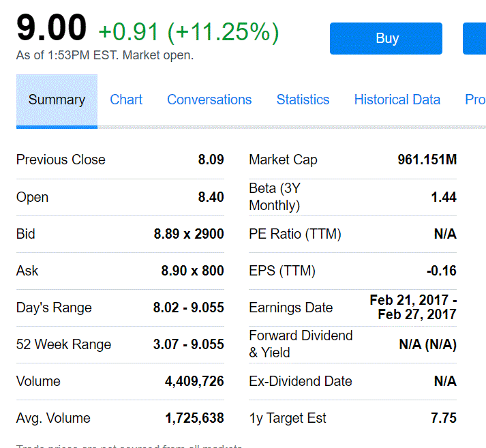Open the Historical Data tab
Image resolution: width=486 pixels, height=448 pixels.
pyautogui.click(x=397, y=100)
